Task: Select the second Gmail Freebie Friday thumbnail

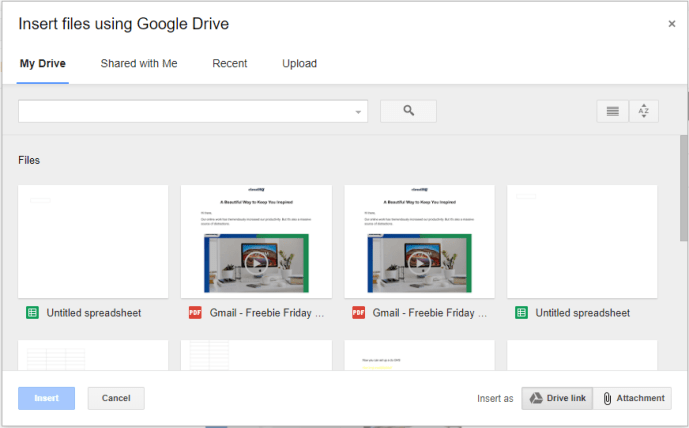Action: 420,242
